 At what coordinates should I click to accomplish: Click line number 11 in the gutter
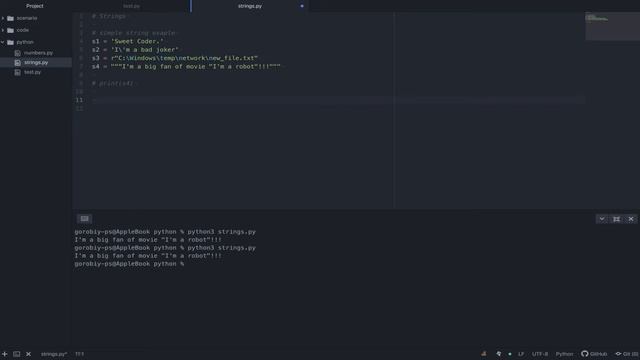79,100
